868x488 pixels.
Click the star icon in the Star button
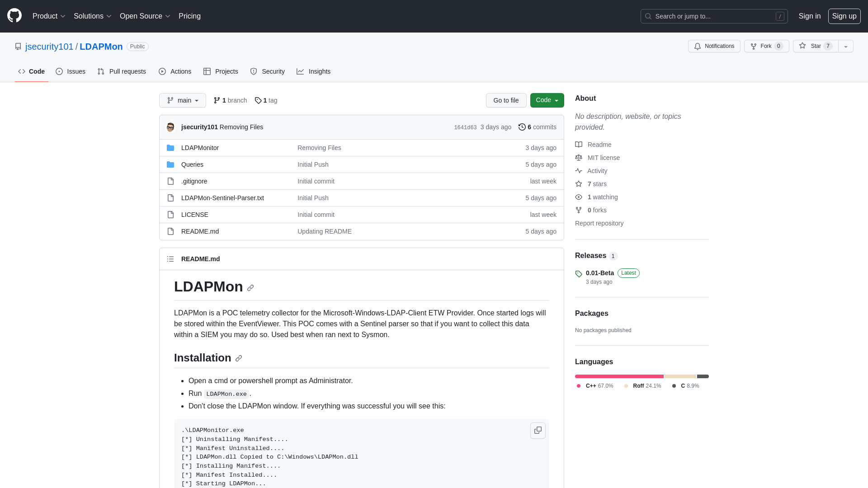(x=802, y=46)
